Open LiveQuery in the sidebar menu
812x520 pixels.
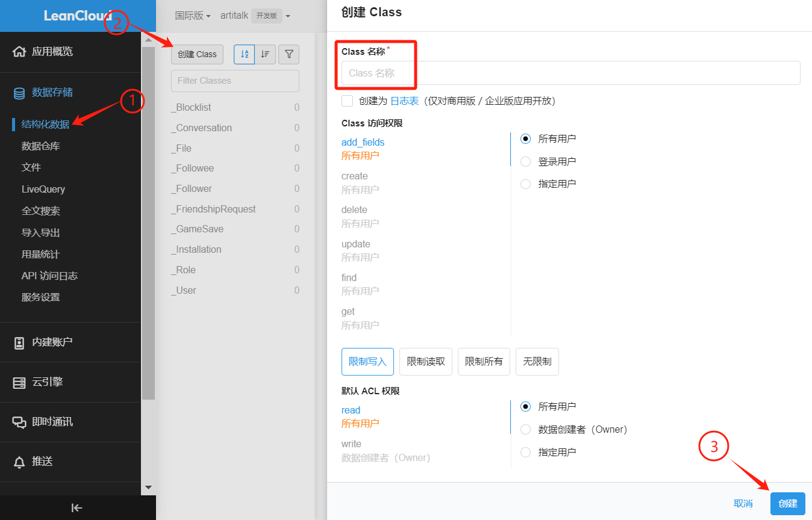click(43, 189)
